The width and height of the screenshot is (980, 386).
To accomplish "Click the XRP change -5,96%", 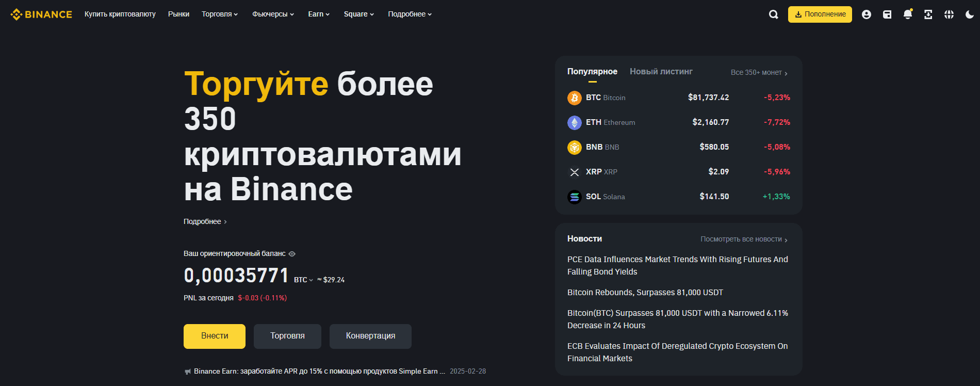I will pyautogui.click(x=777, y=172).
